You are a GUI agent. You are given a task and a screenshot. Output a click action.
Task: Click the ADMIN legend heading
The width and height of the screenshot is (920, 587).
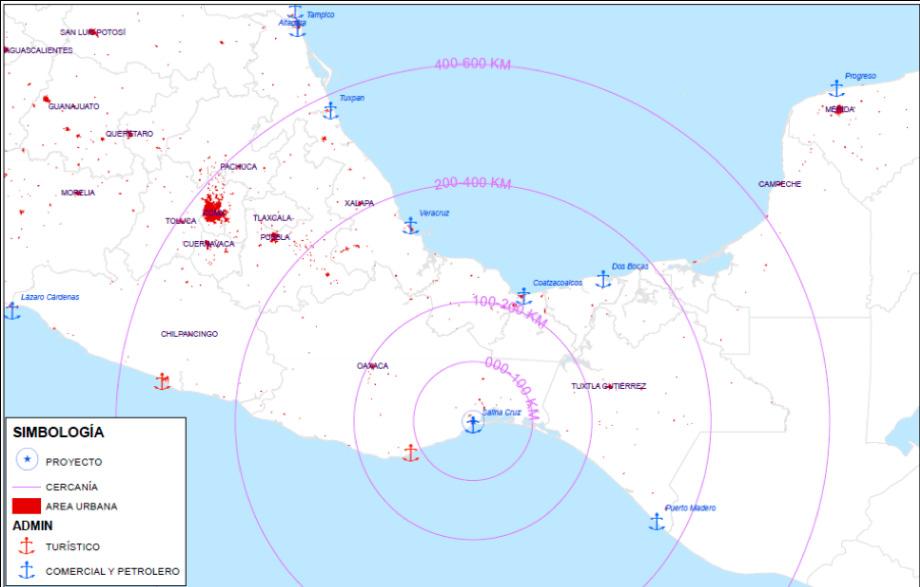pyautogui.click(x=33, y=525)
